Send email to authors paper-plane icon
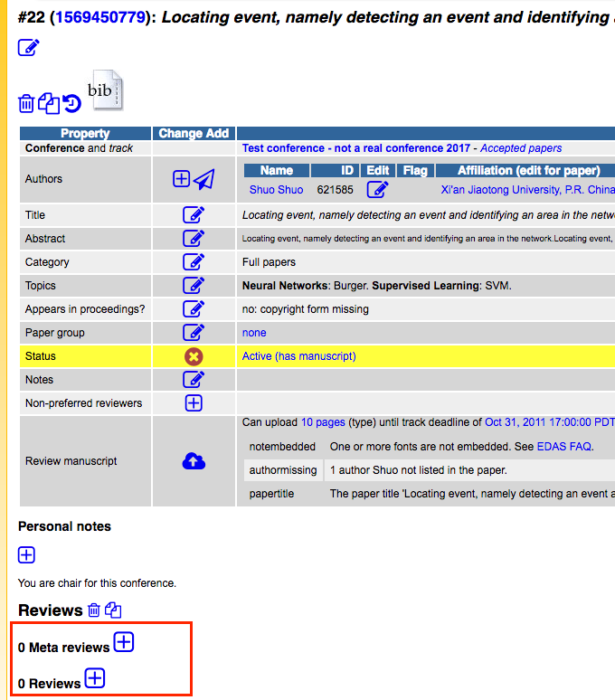This screenshot has height=700, width=615. click(x=204, y=179)
